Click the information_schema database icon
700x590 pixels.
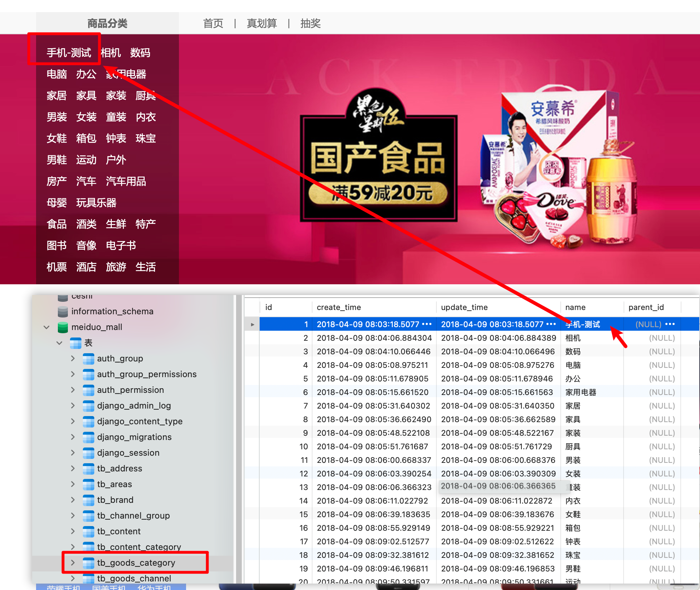63,311
